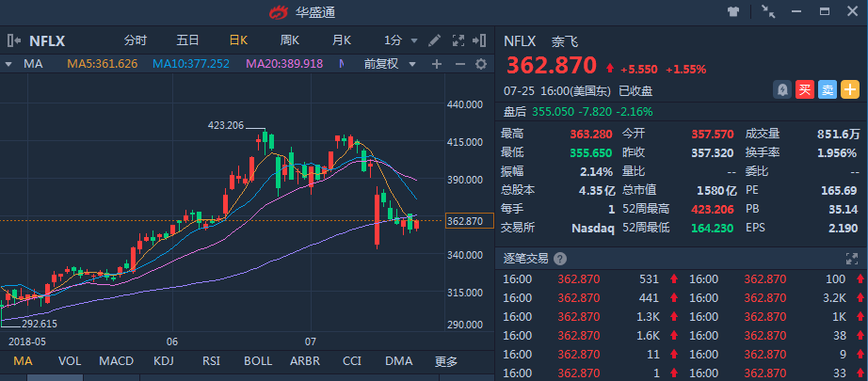The width and height of the screenshot is (868, 381).
Task: Click the 362.870 price label on axis
Action: click(469, 221)
